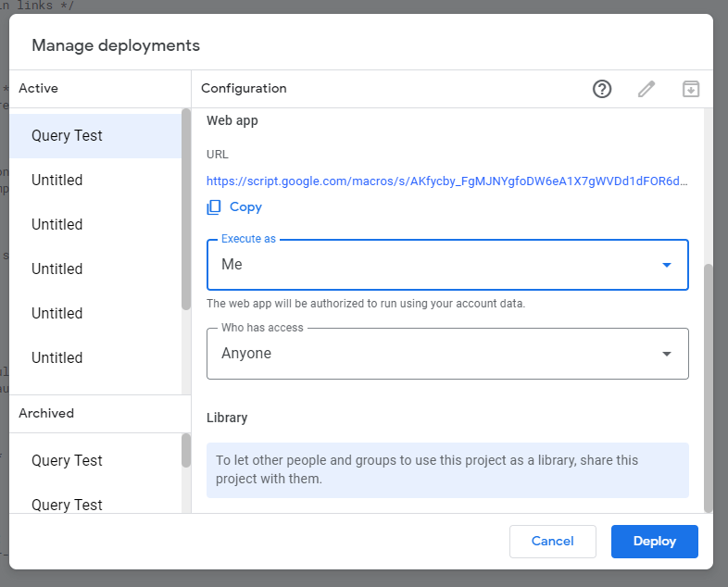728x587 pixels.
Task: Click the Deploy button
Action: [654, 542]
